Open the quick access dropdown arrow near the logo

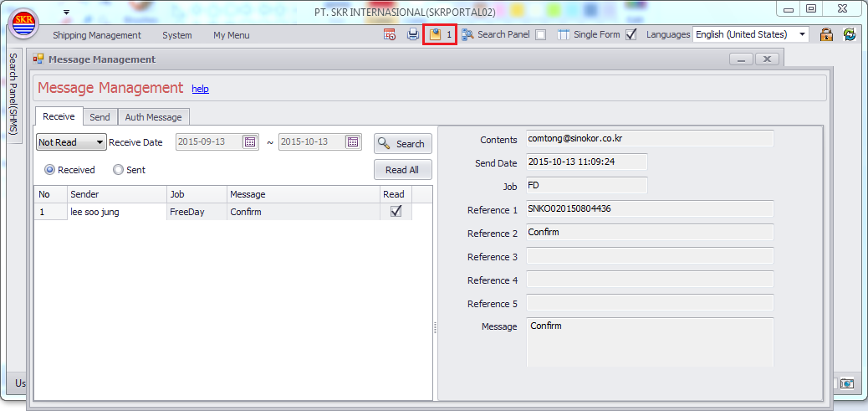click(x=66, y=12)
